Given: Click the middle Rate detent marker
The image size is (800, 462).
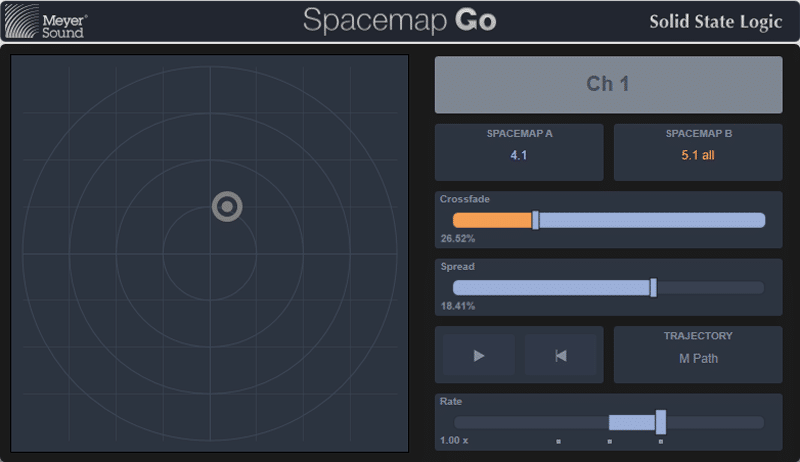Looking at the screenshot, I should tap(609, 441).
